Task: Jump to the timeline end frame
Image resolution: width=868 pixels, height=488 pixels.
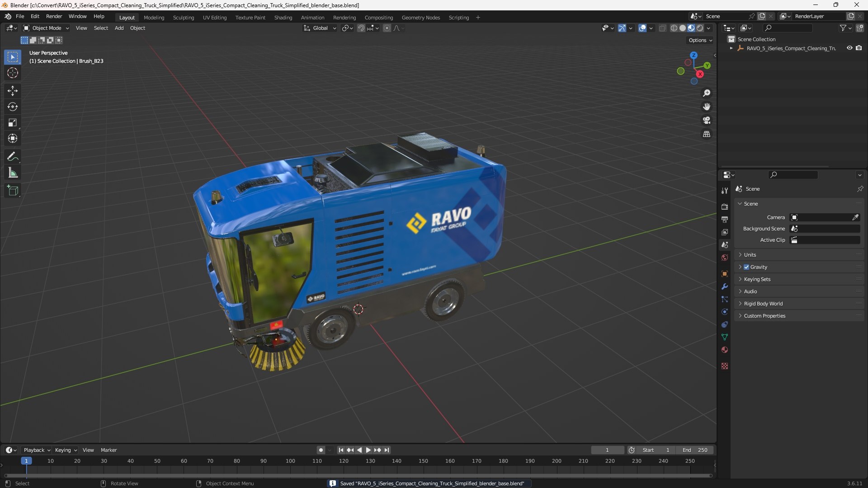Action: tap(387, 450)
